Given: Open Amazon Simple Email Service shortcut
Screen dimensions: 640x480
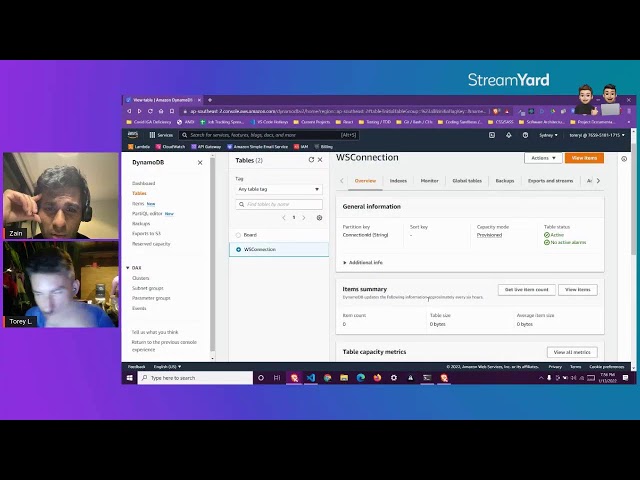Looking at the screenshot, I should point(258,147).
